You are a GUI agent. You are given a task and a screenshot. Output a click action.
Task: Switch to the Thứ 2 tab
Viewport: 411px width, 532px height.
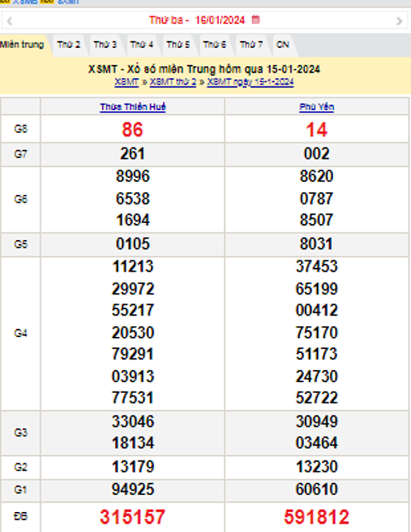pyautogui.click(x=68, y=44)
